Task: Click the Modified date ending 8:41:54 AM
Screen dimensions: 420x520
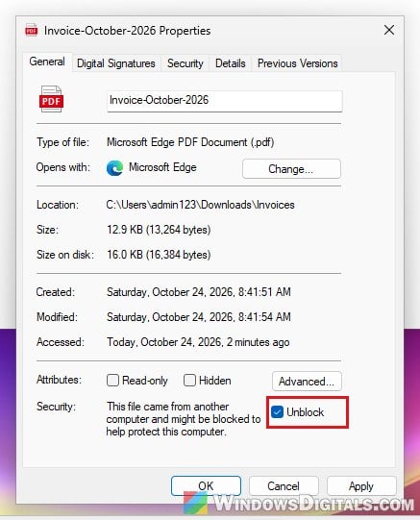Action: (199, 316)
